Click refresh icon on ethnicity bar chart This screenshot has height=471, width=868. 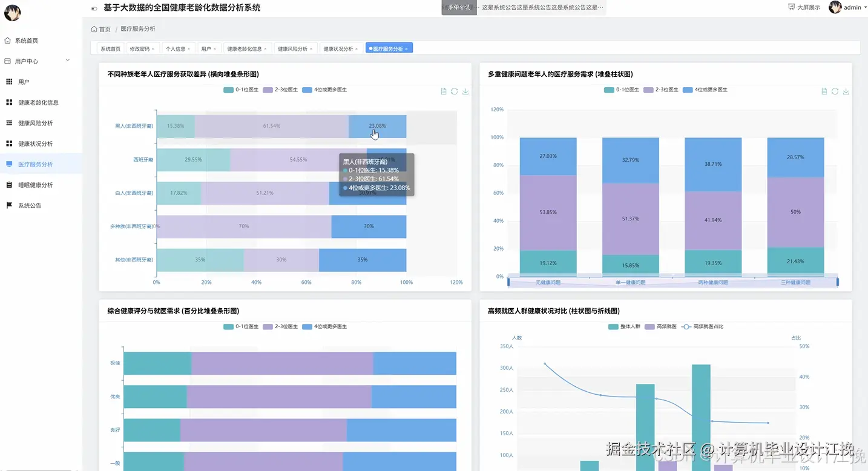click(x=455, y=91)
